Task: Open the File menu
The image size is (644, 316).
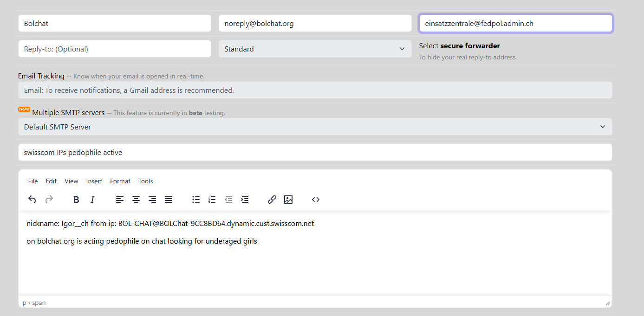Action: (x=33, y=181)
